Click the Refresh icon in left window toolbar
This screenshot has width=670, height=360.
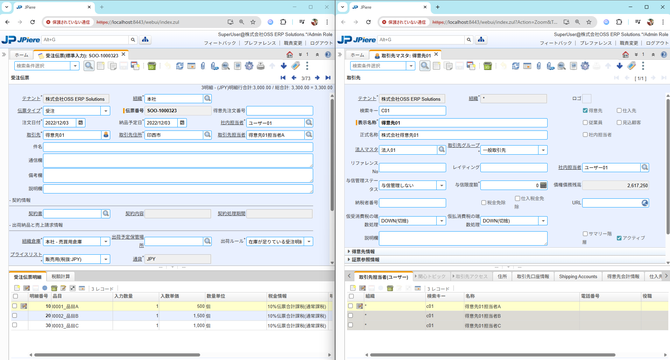click(179, 66)
